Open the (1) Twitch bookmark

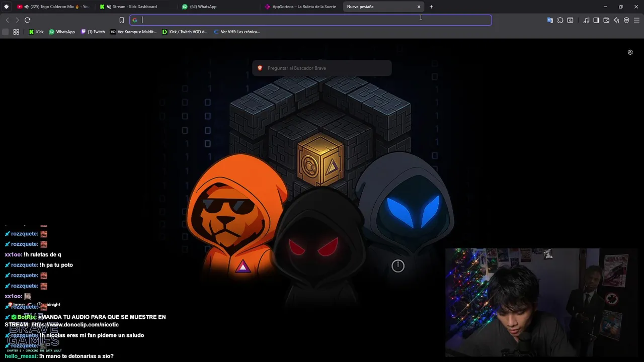coord(93,32)
